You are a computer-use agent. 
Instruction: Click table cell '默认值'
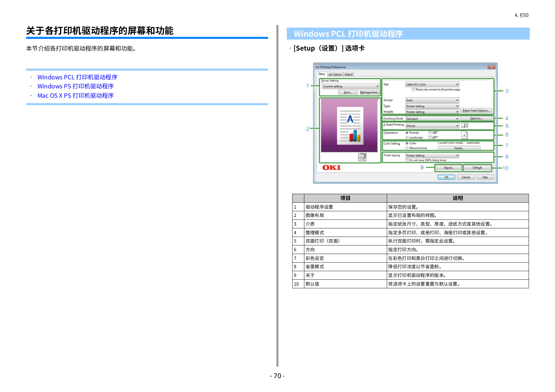345,284
